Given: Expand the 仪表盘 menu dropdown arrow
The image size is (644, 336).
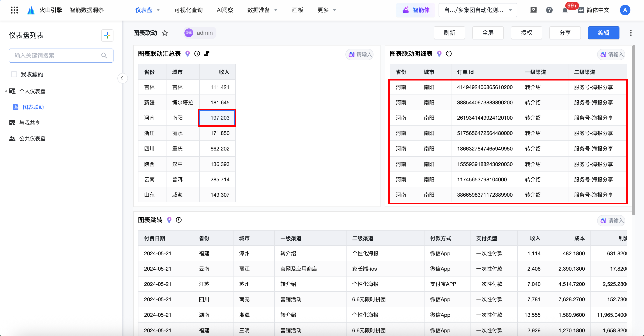Looking at the screenshot, I should [x=158, y=10].
